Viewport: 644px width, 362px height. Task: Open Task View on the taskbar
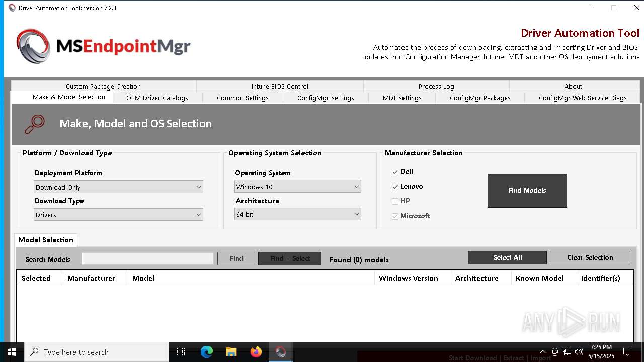181,352
